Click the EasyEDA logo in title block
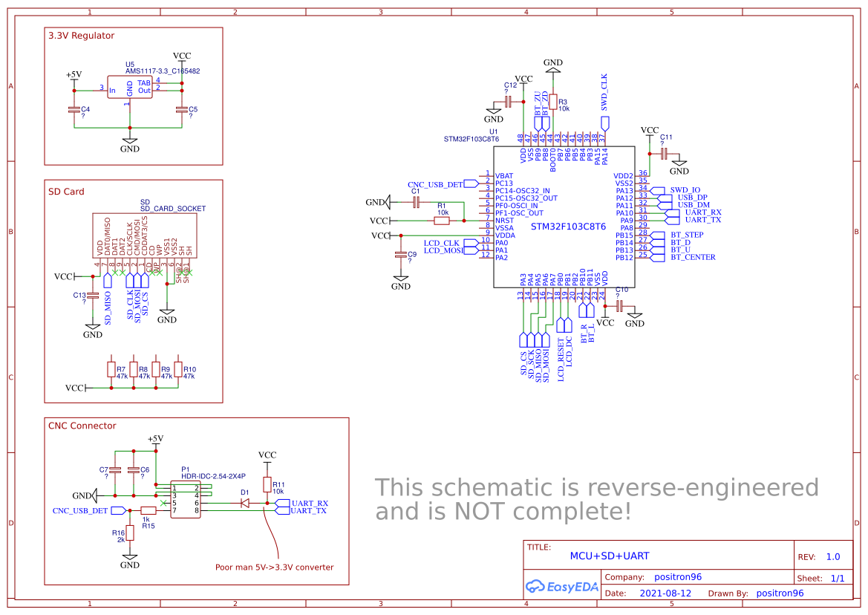This screenshot has width=868, height=615. (562, 587)
